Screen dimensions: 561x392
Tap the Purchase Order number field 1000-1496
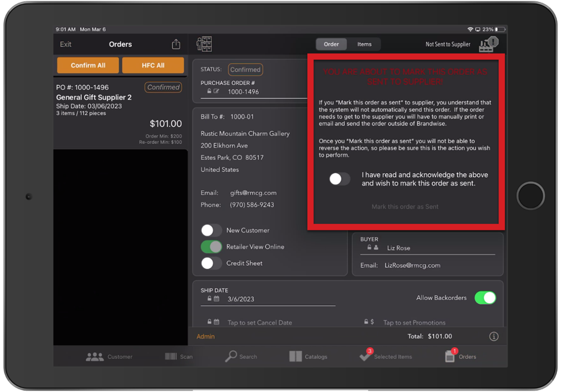tap(243, 92)
